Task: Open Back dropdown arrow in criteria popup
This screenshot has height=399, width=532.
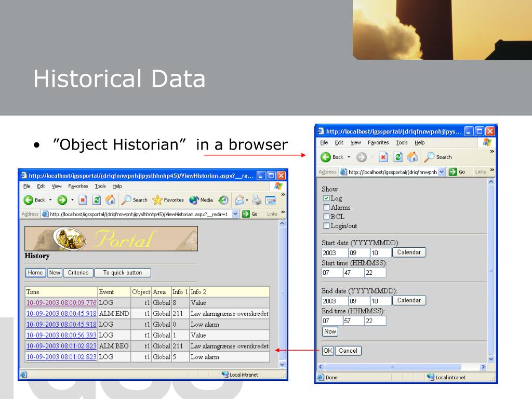Action: click(x=349, y=157)
